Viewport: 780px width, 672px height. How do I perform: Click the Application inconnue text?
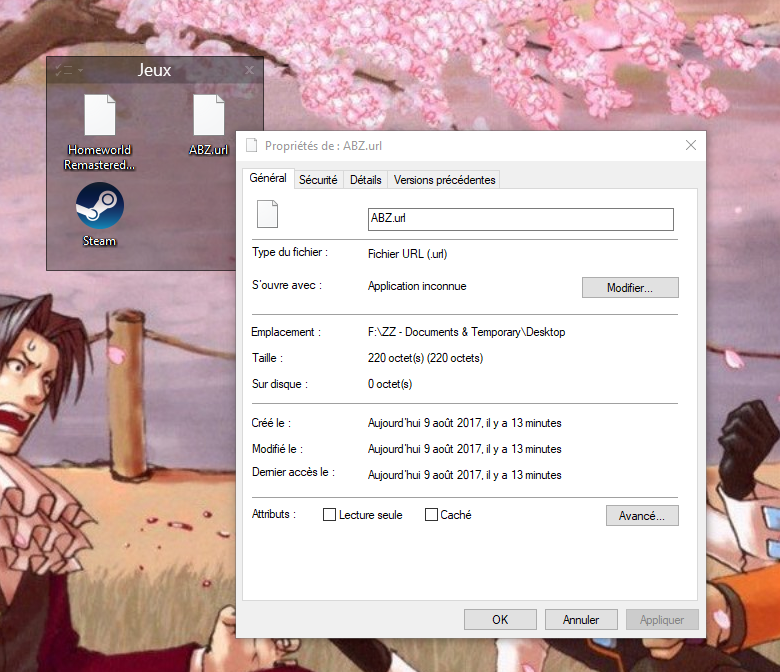[417, 286]
